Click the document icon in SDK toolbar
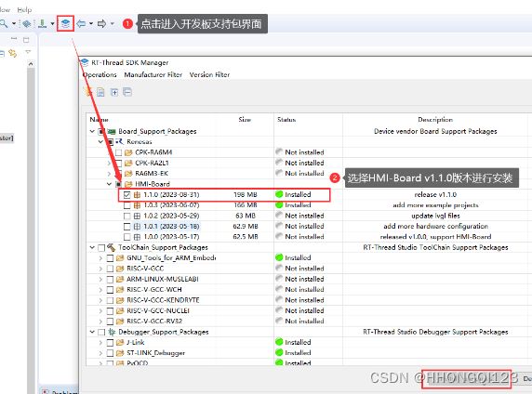Screen dimensions: 532x394 [x=100, y=92]
